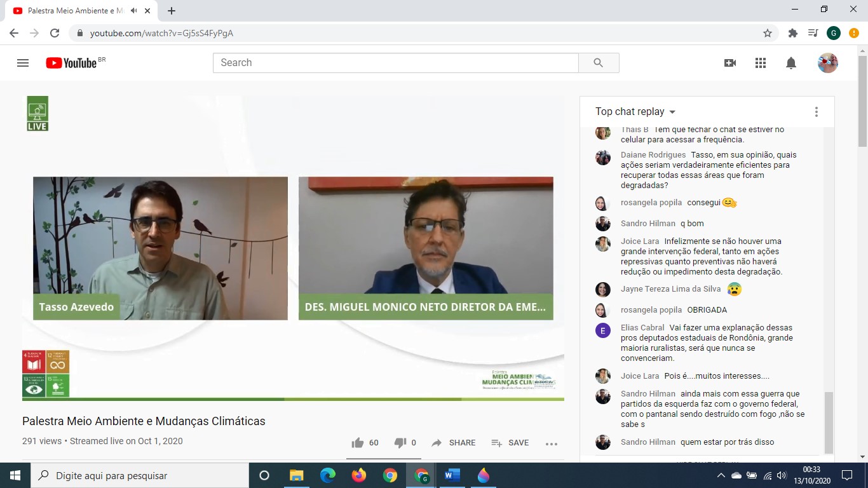This screenshot has width=868, height=488.
Task: Click inside the YouTube Search field
Action: [394, 63]
